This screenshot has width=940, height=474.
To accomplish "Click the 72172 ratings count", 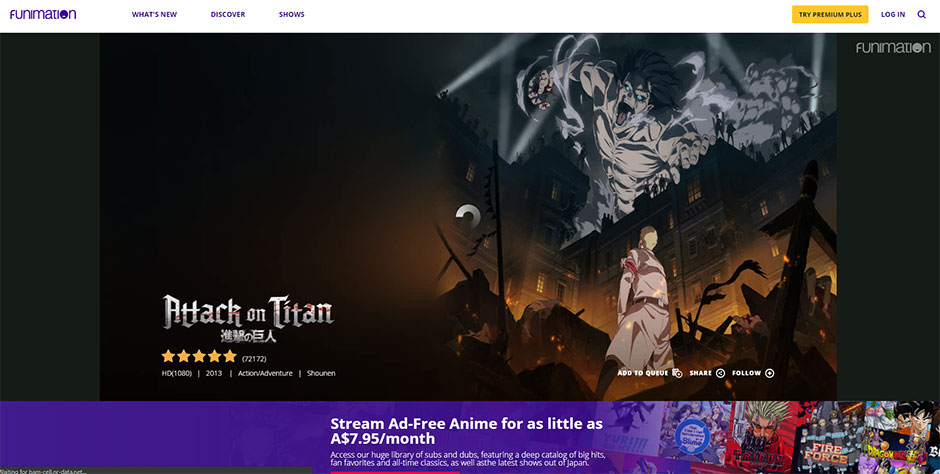I will tap(254, 359).
